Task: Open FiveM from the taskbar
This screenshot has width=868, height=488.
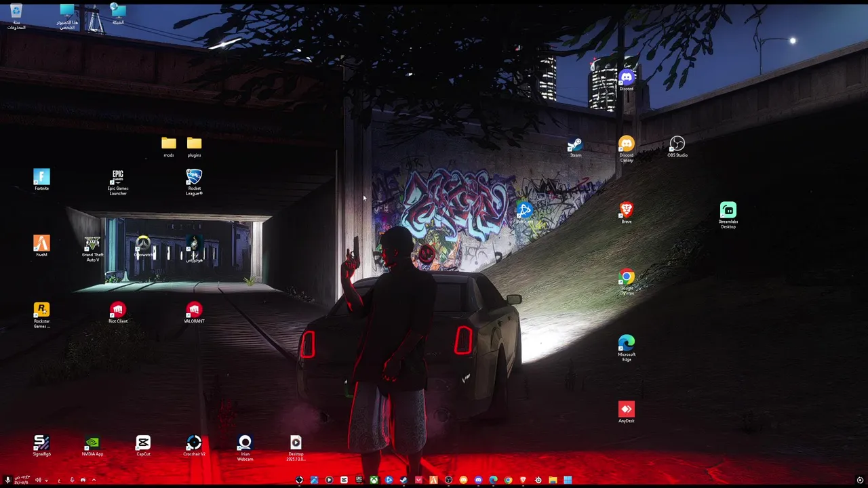Action: click(433, 480)
